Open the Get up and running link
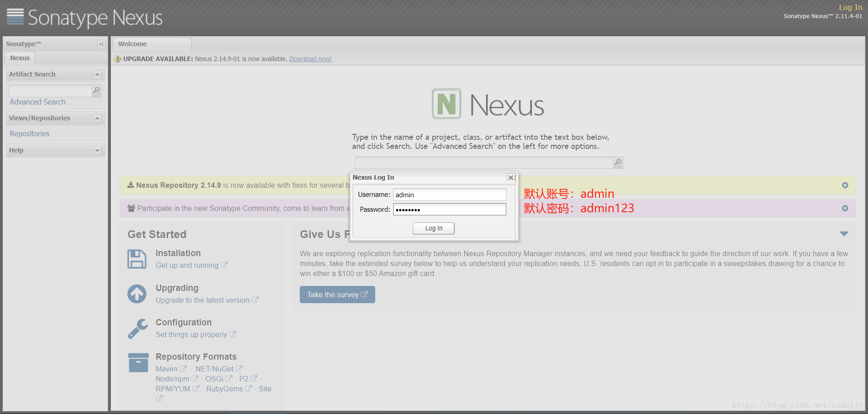This screenshot has width=868, height=414. pyautogui.click(x=192, y=266)
